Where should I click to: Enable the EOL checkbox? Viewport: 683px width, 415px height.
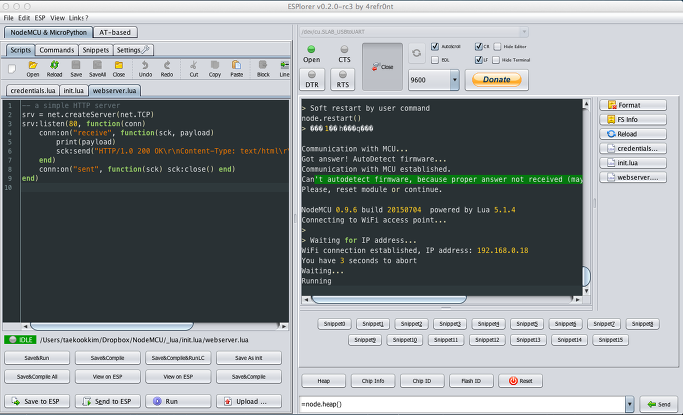pyautogui.click(x=435, y=60)
